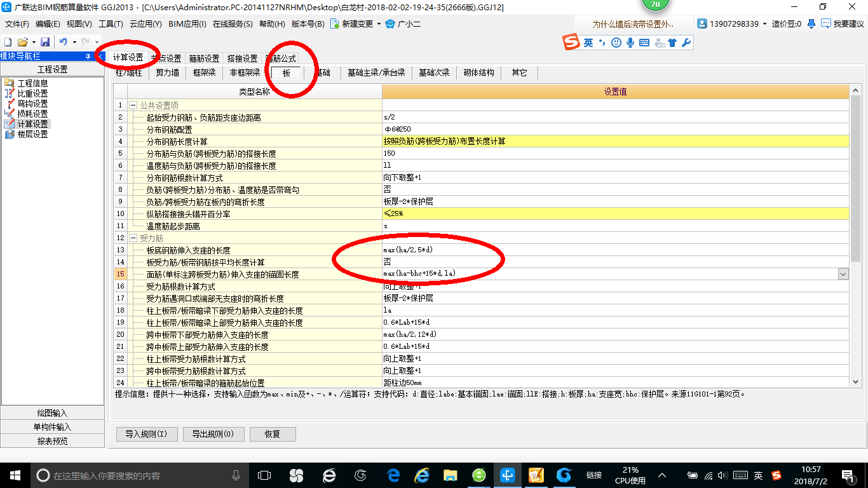Switch to the 箍筋设置 tab

point(204,58)
